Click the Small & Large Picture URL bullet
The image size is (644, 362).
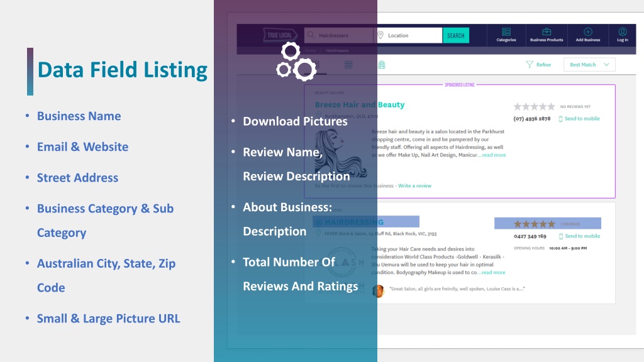(108, 319)
